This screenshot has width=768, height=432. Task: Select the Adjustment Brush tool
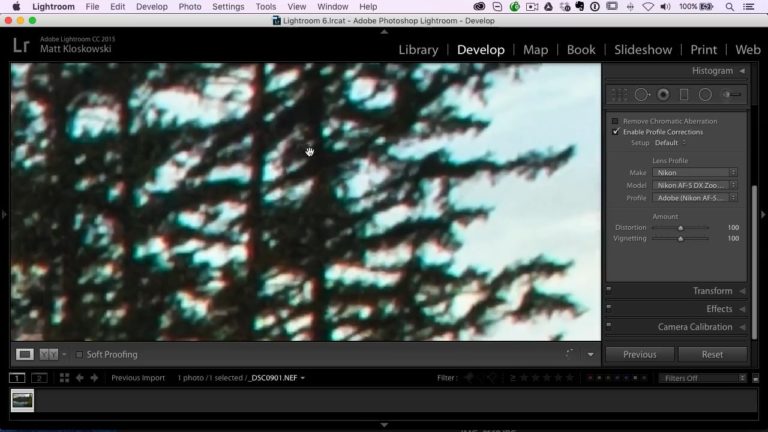click(731, 95)
